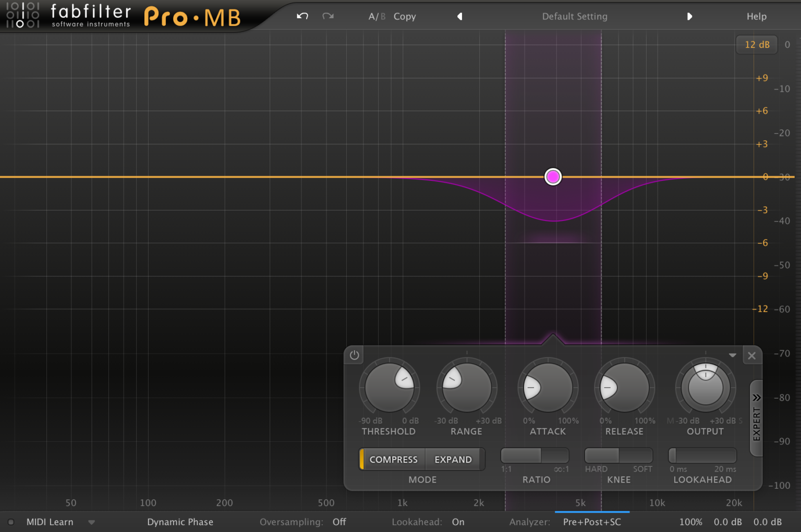
Task: Click the MIDI Learn button
Action: pos(50,522)
